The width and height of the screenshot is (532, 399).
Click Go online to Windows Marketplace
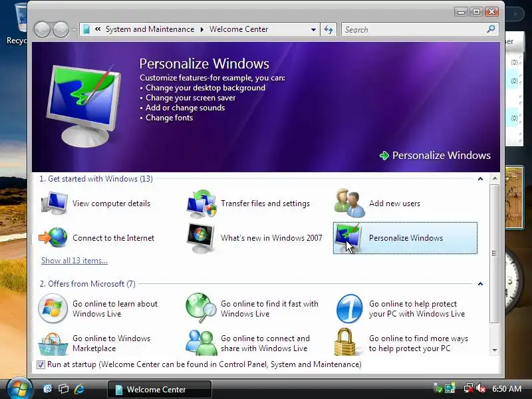tap(111, 343)
